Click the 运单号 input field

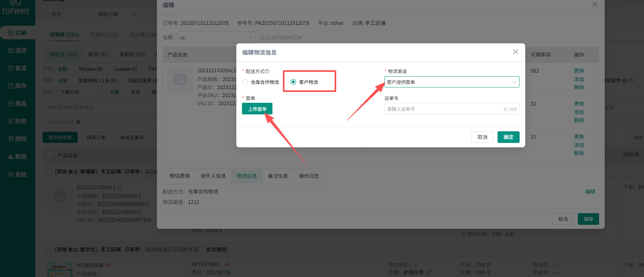point(452,109)
